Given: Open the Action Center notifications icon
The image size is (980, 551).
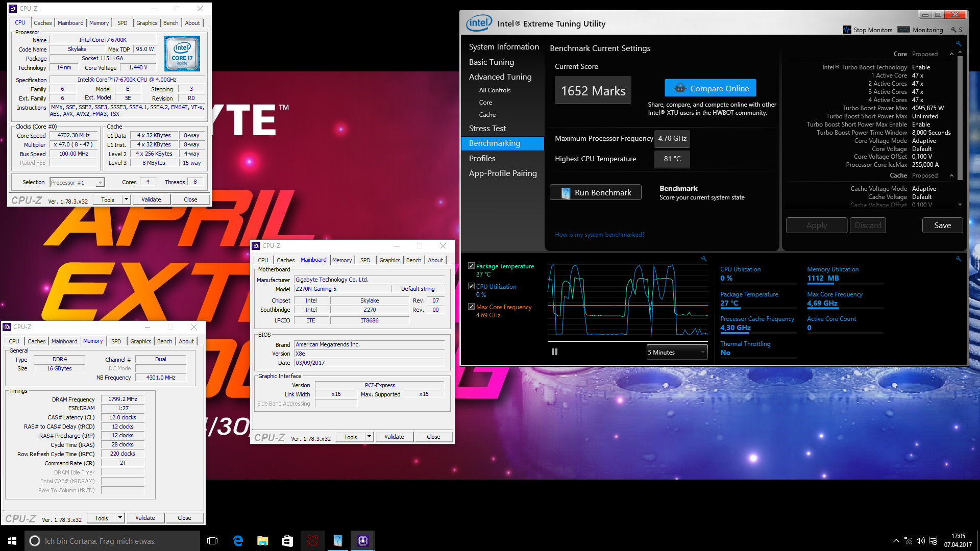Looking at the screenshot, I should (x=934, y=541).
